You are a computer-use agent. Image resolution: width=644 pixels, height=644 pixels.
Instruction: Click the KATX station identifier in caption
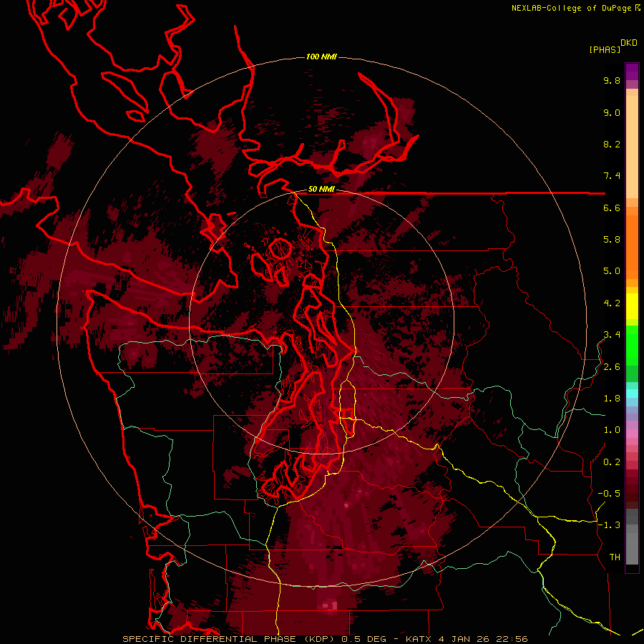pos(419,639)
